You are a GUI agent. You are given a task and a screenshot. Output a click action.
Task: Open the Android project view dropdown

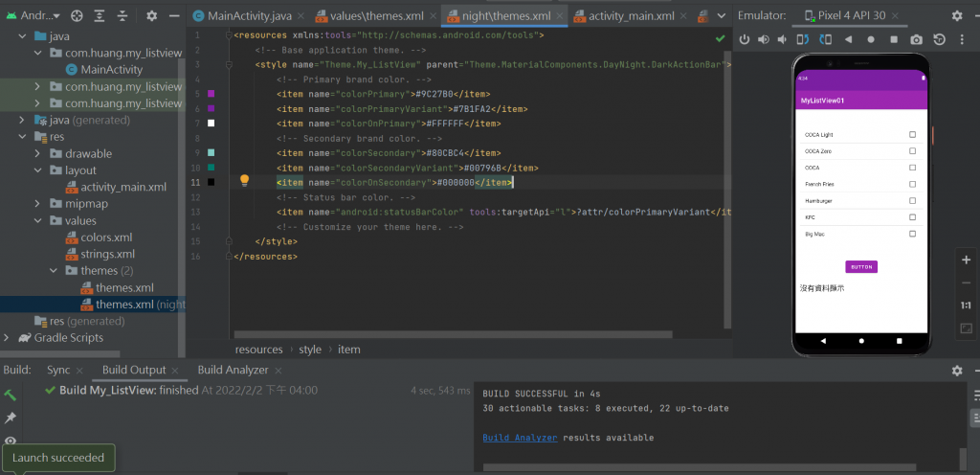coord(33,15)
